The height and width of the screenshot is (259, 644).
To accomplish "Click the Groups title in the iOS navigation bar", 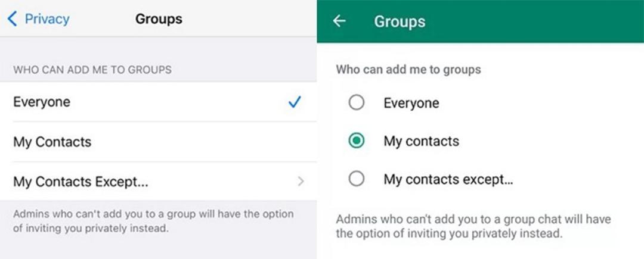I will pyautogui.click(x=159, y=19).
